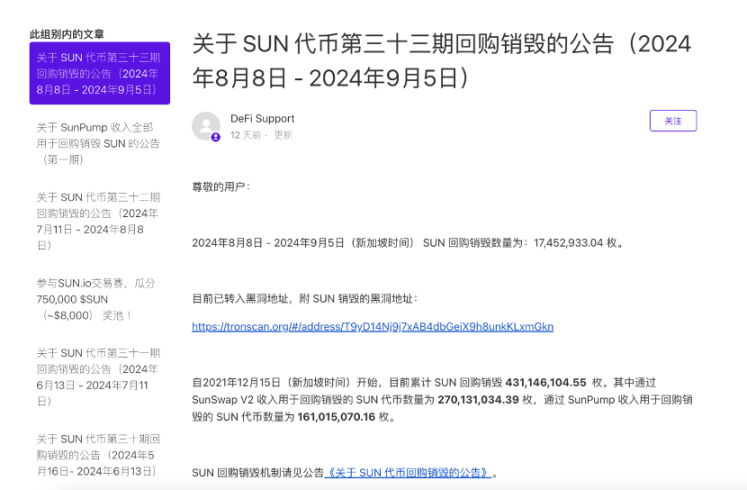Click the bold figure 431,146,104.55
Screen dimensions: 747x490
click(545, 382)
